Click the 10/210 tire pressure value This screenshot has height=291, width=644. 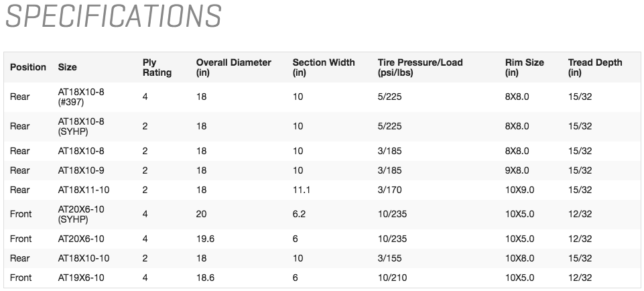pos(392,278)
